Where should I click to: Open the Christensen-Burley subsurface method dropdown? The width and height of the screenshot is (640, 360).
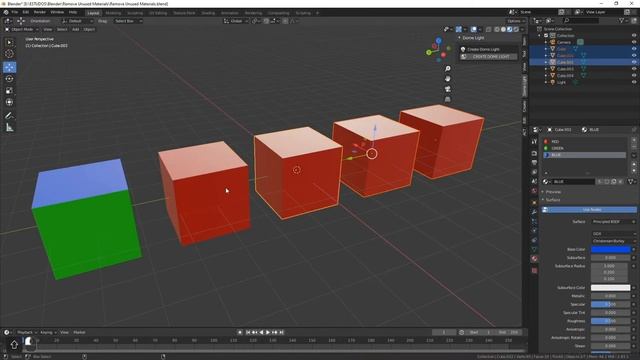pos(613,241)
